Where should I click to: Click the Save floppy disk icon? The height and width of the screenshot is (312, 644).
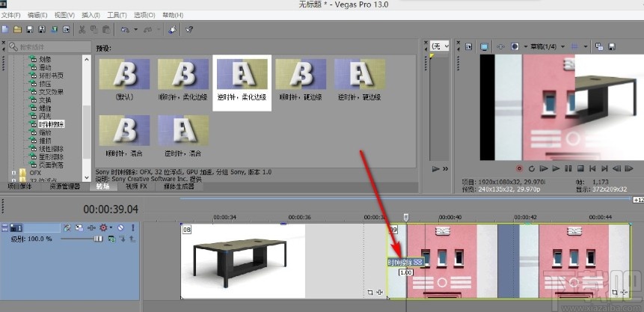(x=30, y=30)
